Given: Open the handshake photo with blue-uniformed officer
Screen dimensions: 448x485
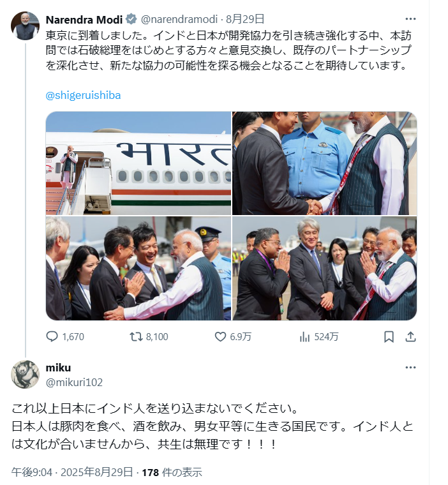Looking at the screenshot, I should (325, 163).
